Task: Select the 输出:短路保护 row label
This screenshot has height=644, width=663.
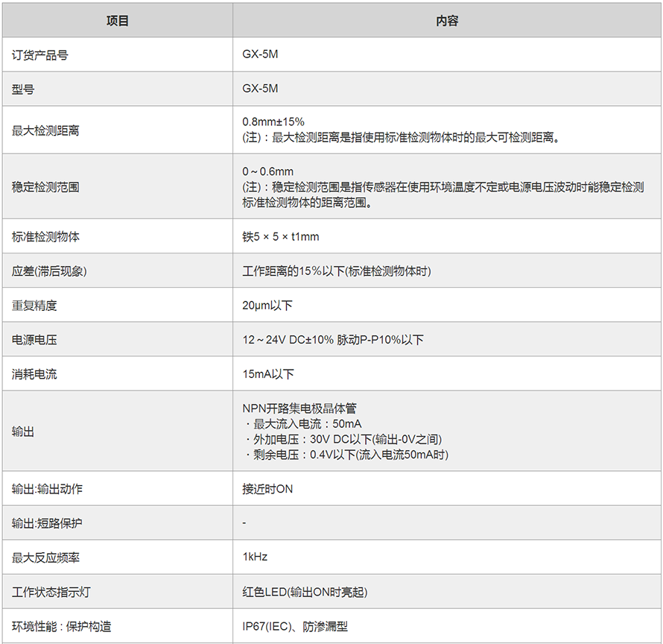Action: [47, 523]
